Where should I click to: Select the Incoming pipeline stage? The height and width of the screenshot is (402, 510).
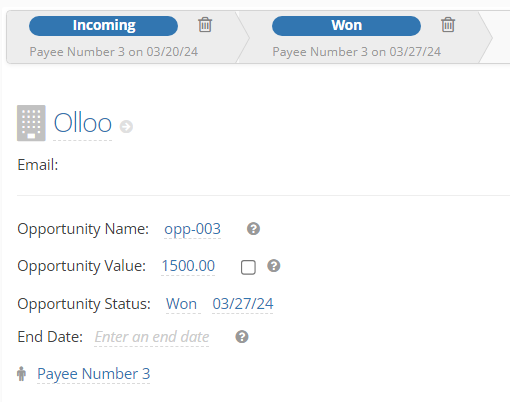pos(103,26)
